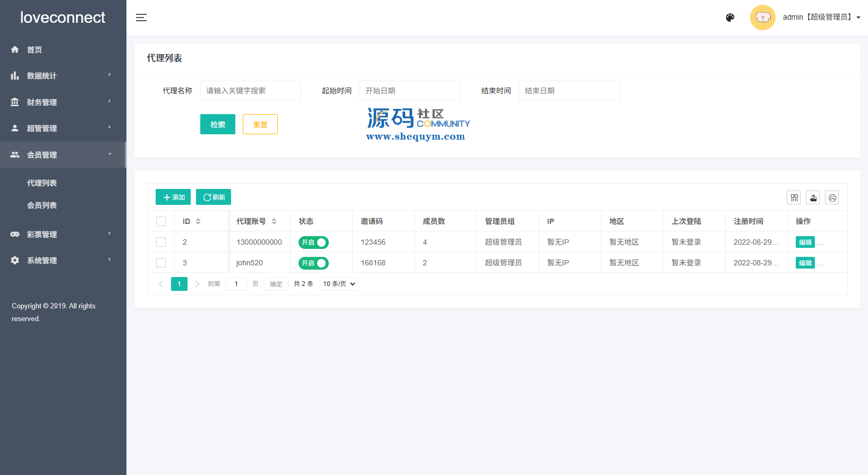Click the 开始日期 start date field
Viewport: 868px width, 475px height.
point(410,91)
